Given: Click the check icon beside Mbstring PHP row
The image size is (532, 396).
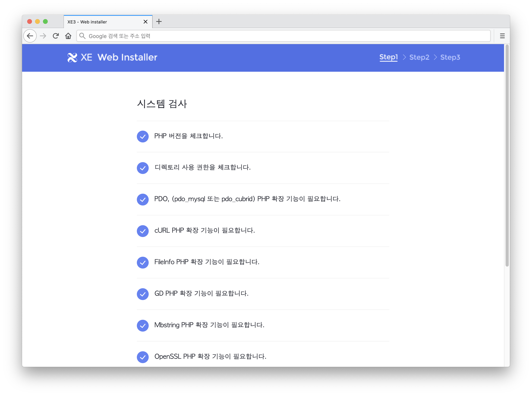Looking at the screenshot, I should pyautogui.click(x=143, y=325).
